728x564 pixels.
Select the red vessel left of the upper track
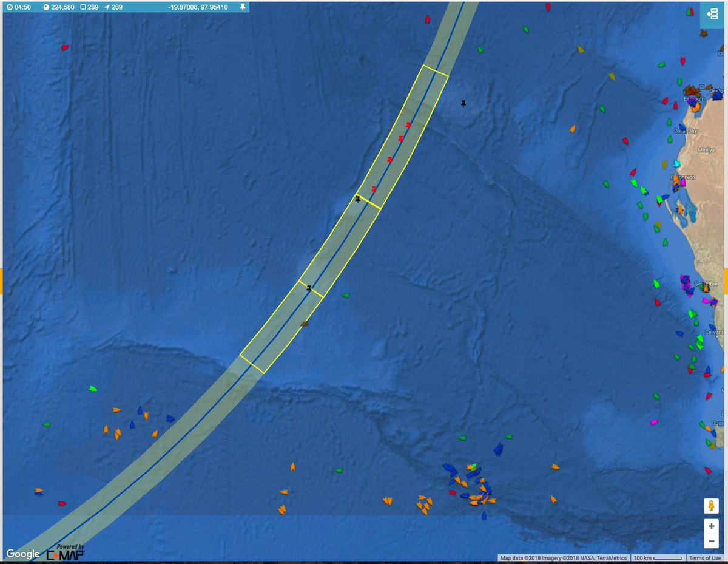point(426,19)
